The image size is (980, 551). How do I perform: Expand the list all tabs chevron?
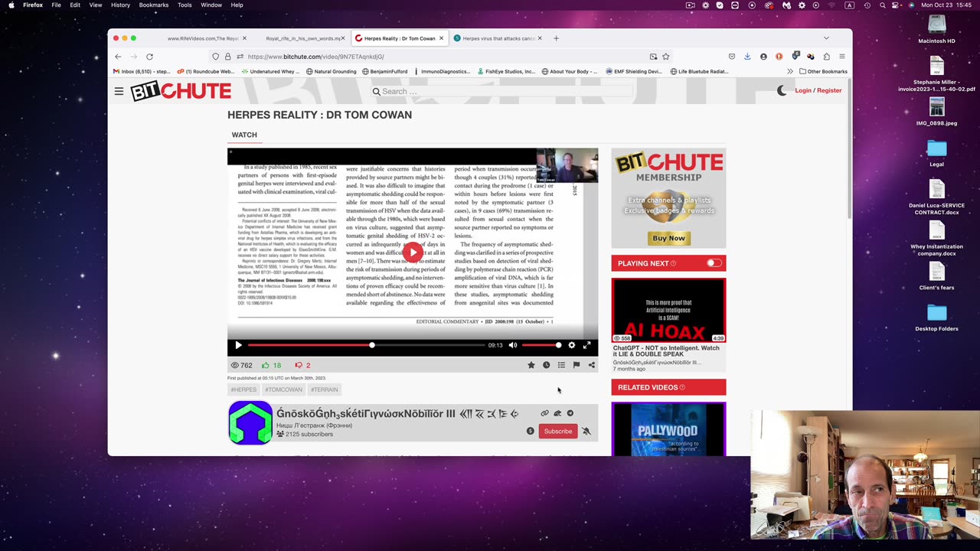tap(826, 38)
